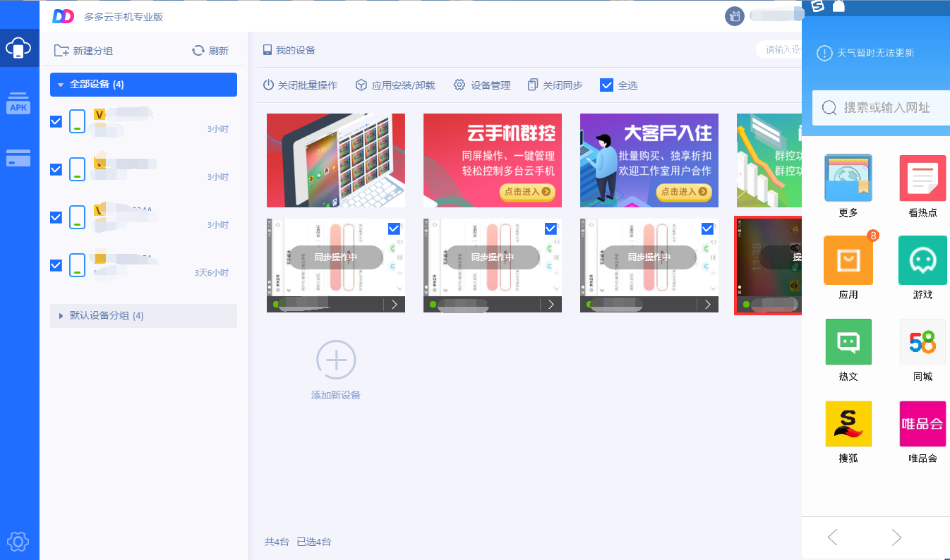950x560 pixels.
Task: Click the 添加新设备 plus icon
Action: point(336,360)
